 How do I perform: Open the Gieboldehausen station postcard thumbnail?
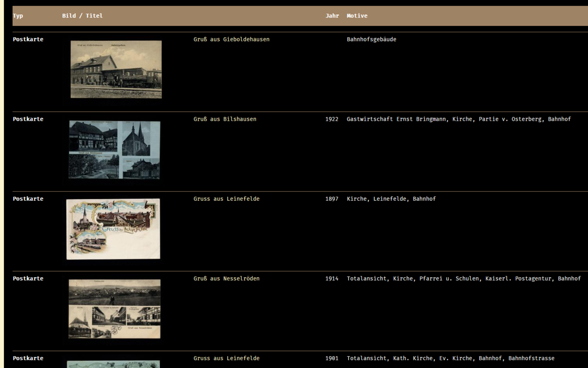pyautogui.click(x=116, y=69)
